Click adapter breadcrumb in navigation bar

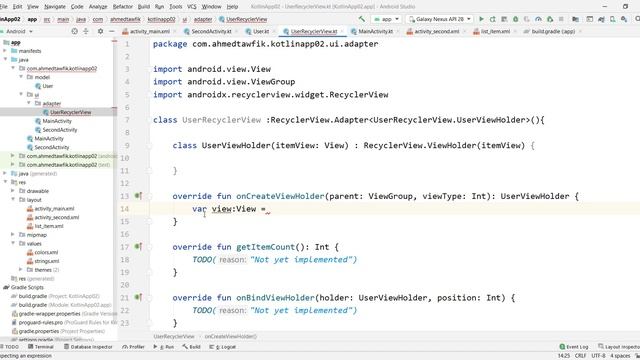click(x=203, y=19)
